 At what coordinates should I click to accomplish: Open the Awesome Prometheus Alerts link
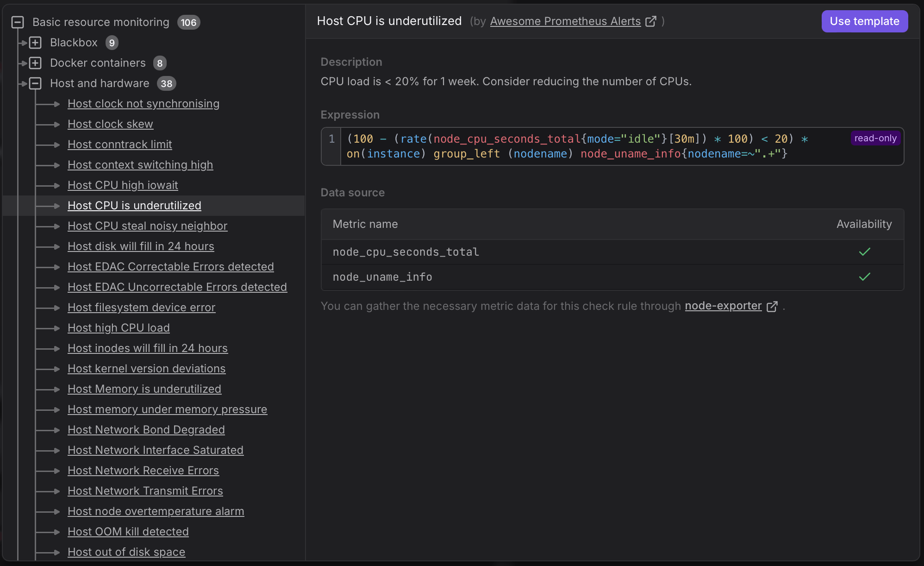[x=565, y=21]
